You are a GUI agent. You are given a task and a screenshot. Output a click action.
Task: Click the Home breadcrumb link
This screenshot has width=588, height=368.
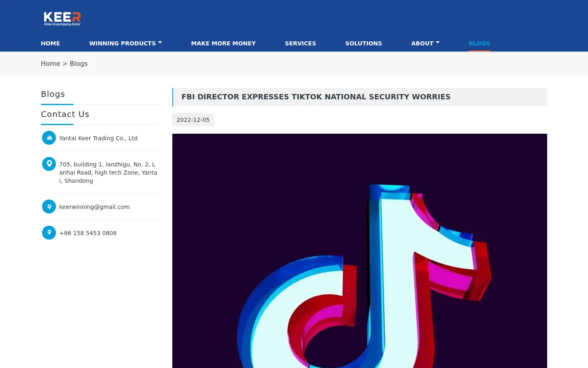click(50, 63)
